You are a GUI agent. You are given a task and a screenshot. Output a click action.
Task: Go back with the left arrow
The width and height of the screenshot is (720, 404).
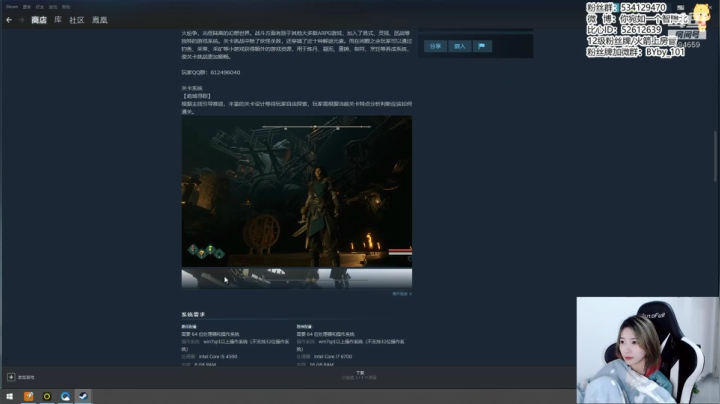coord(9,20)
